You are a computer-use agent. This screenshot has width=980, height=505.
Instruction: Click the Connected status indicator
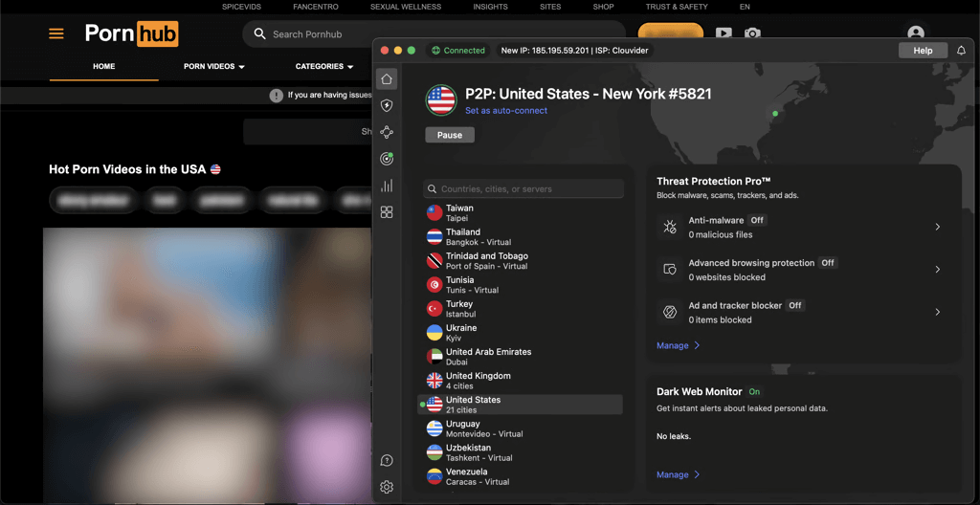click(x=458, y=51)
